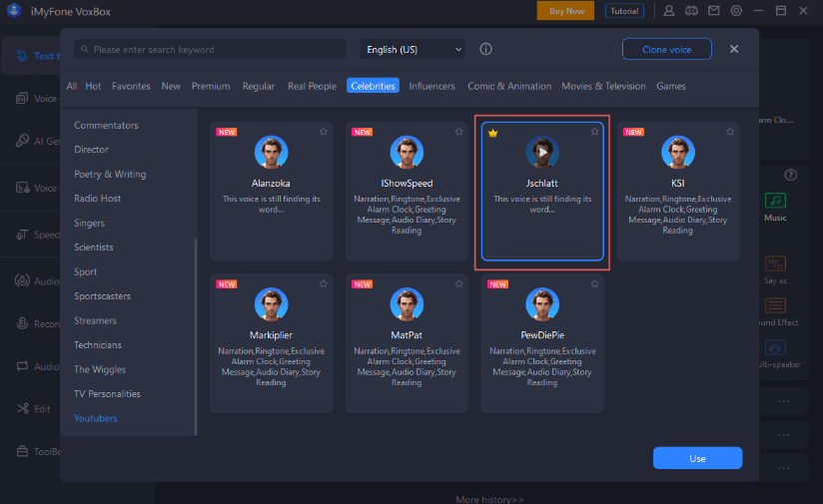Click the magnifier search icon
823x504 pixels.
pyautogui.click(x=85, y=49)
